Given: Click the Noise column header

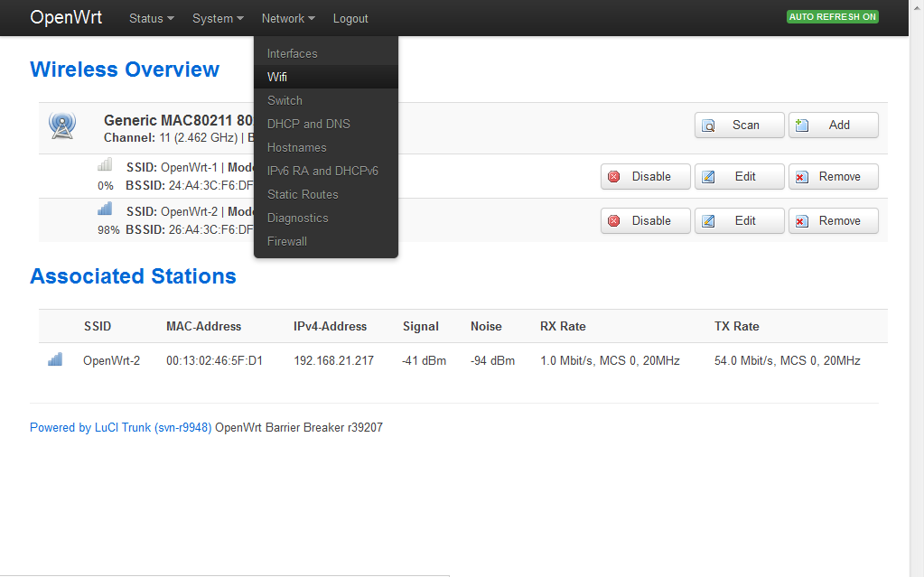Looking at the screenshot, I should pyautogui.click(x=486, y=327).
